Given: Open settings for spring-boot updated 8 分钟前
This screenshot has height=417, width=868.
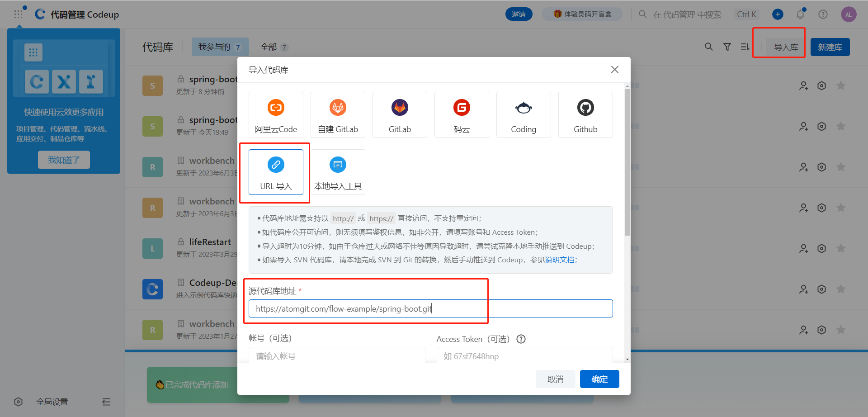Looking at the screenshot, I should 822,86.
